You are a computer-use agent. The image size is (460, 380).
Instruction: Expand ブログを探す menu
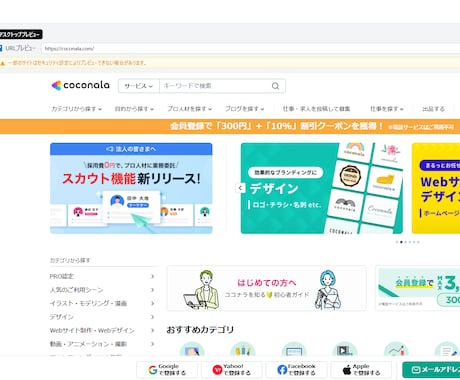click(x=244, y=109)
